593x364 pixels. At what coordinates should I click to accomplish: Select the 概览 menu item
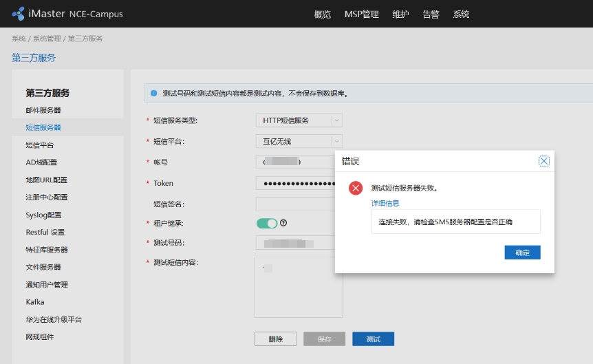[x=322, y=14]
